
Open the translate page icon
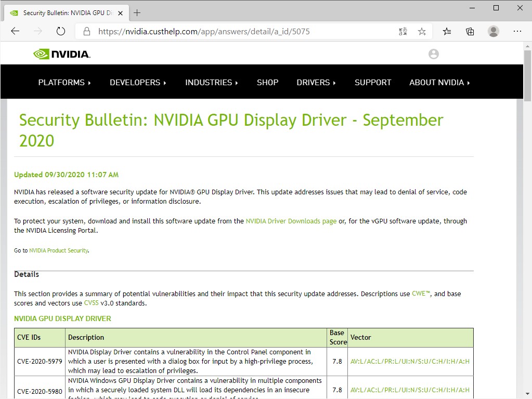[403, 32]
